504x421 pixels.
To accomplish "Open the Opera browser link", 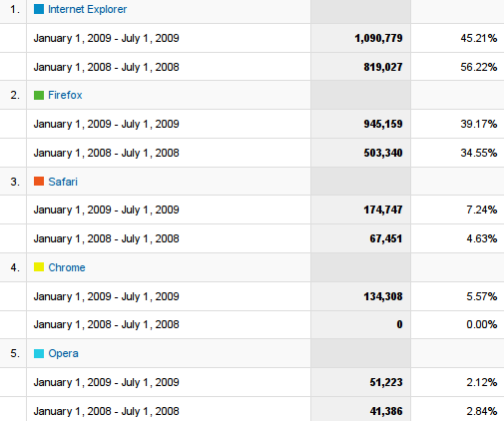I will click(63, 353).
